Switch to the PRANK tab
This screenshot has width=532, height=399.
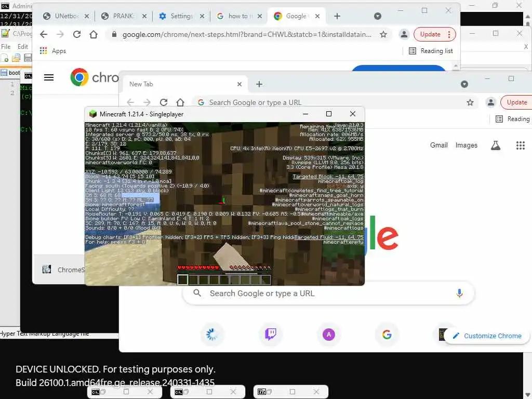click(x=124, y=16)
